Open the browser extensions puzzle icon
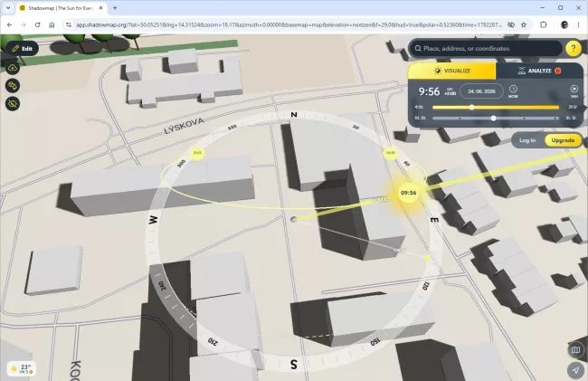This screenshot has height=381, width=588. pyautogui.click(x=543, y=24)
